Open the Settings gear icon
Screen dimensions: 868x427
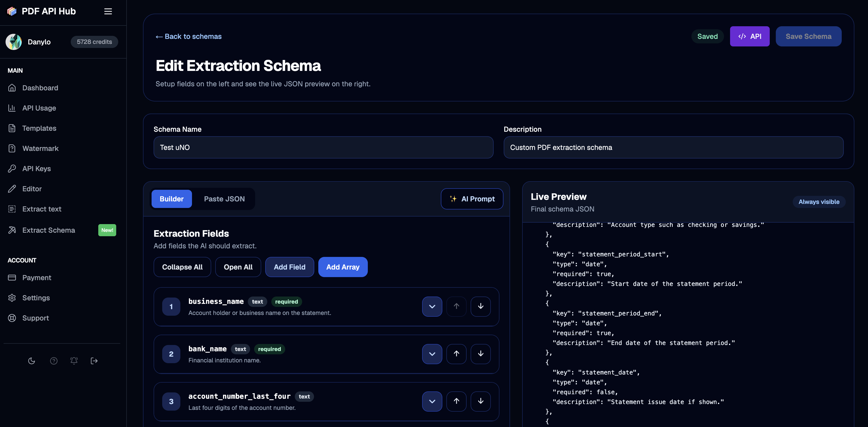point(12,298)
